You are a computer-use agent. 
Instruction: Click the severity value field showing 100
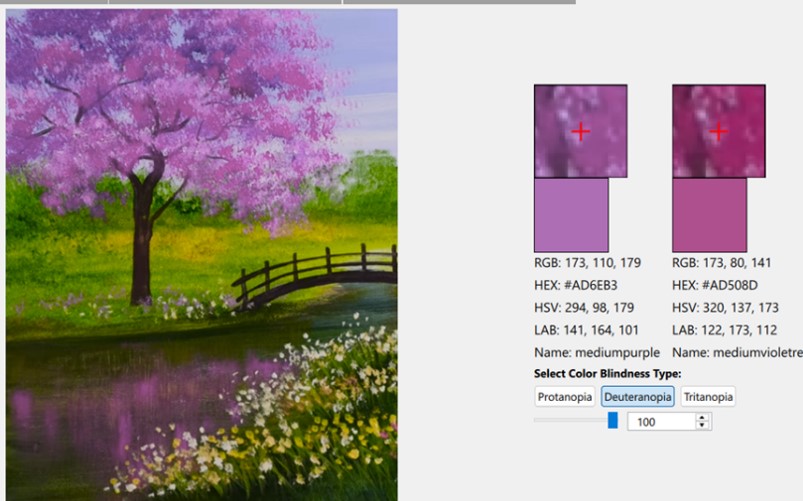point(660,422)
